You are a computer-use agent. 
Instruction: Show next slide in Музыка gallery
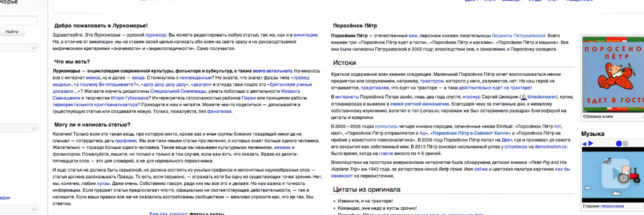[591, 143]
